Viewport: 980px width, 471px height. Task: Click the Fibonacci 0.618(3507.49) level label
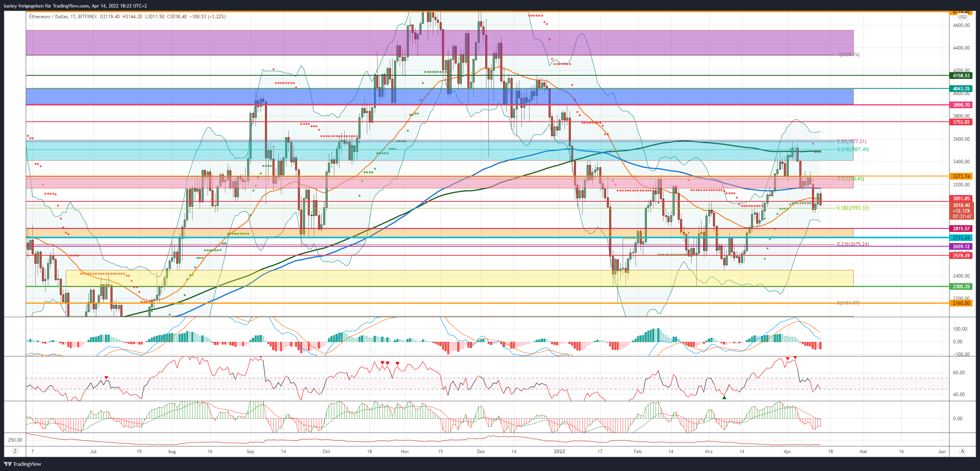click(x=853, y=149)
